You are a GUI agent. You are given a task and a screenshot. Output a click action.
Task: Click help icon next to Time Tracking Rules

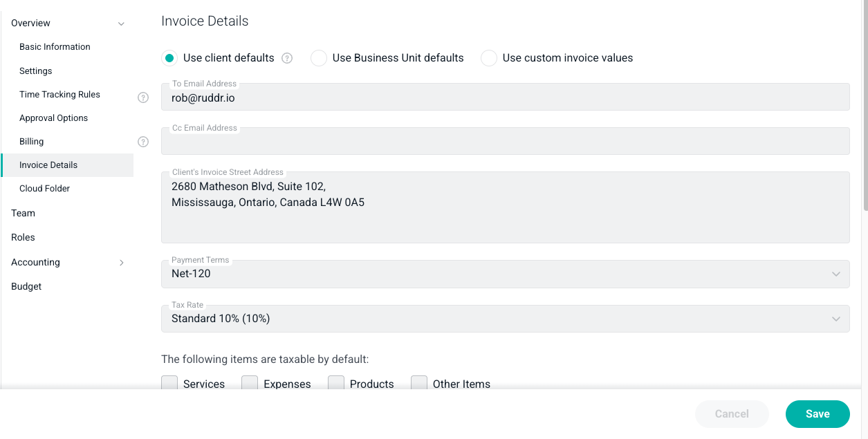(x=143, y=97)
